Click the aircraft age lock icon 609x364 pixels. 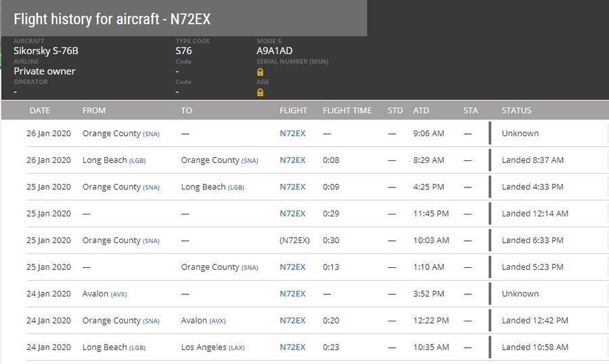click(x=260, y=93)
